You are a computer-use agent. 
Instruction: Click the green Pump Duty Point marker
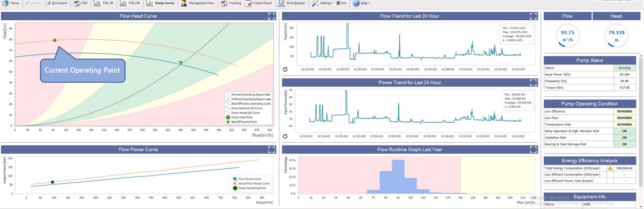coord(55,40)
